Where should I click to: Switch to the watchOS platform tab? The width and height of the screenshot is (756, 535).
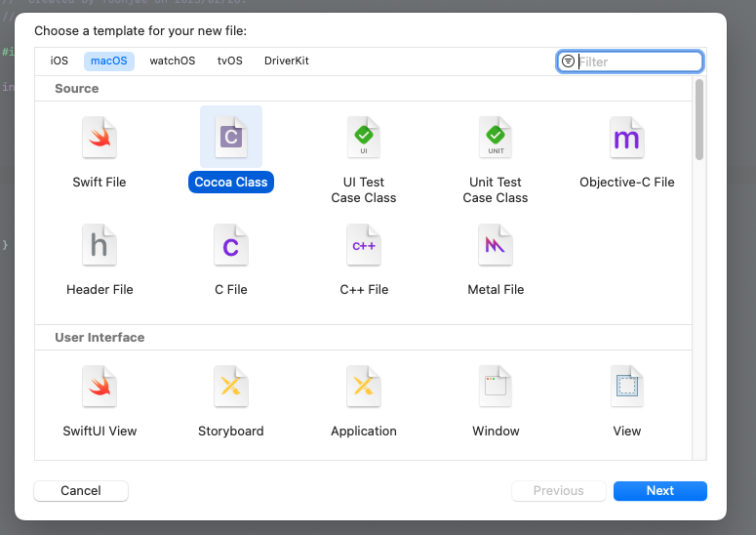point(172,61)
